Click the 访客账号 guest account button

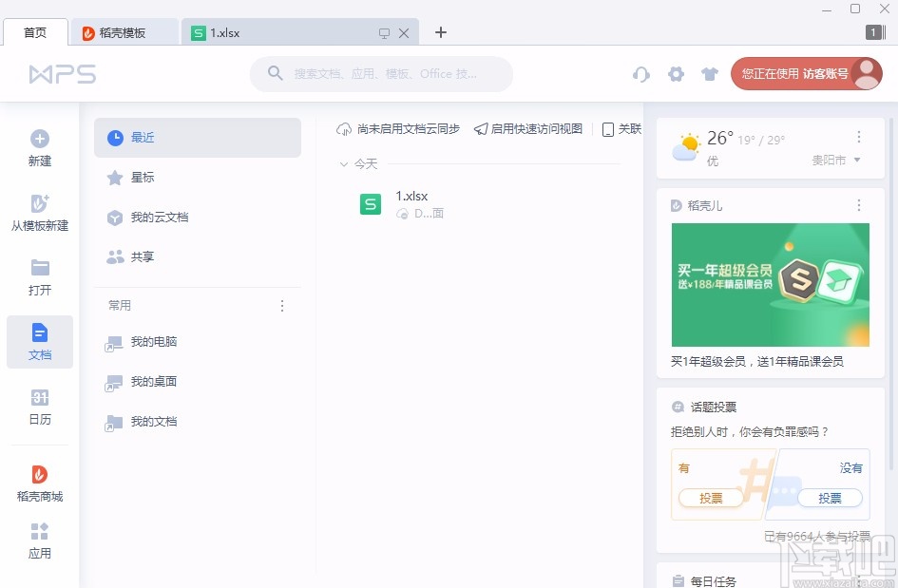pyautogui.click(x=807, y=72)
